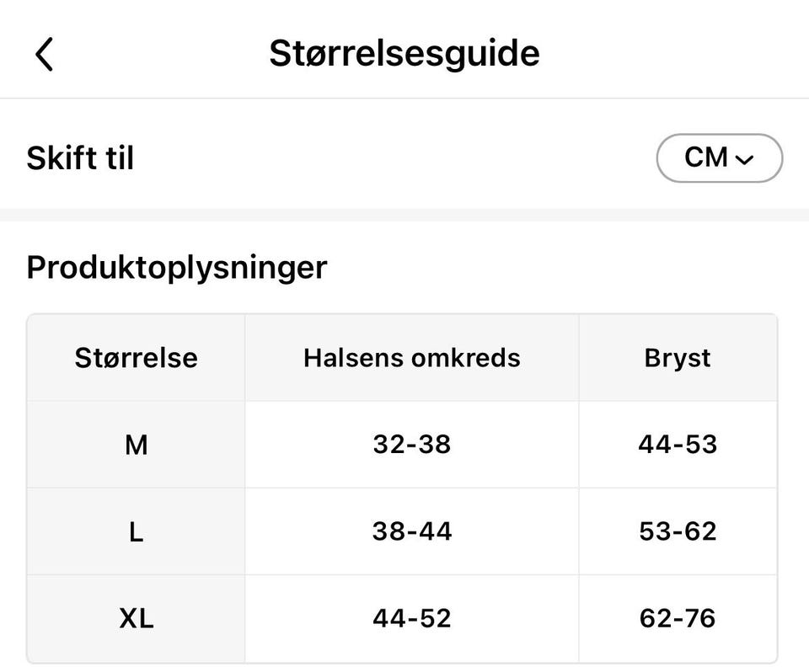This screenshot has height=672, width=809.
Task: Click the 44-53 chest measurement cell
Action: point(678,445)
